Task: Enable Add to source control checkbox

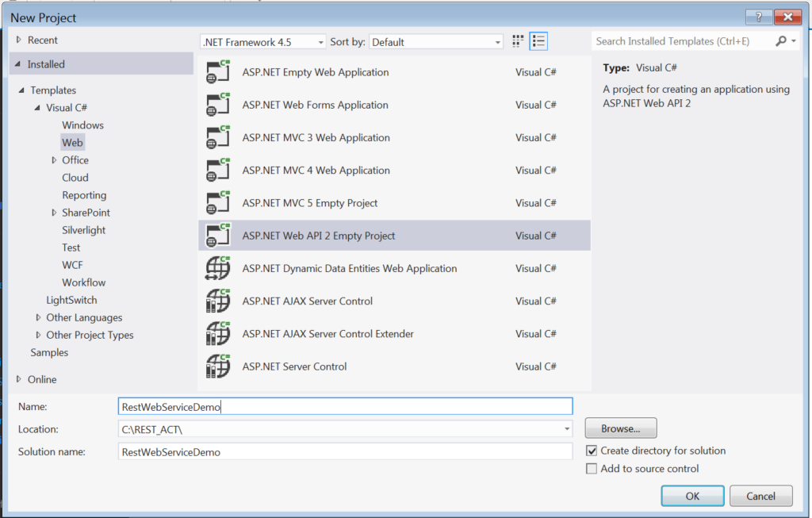Action: point(592,469)
